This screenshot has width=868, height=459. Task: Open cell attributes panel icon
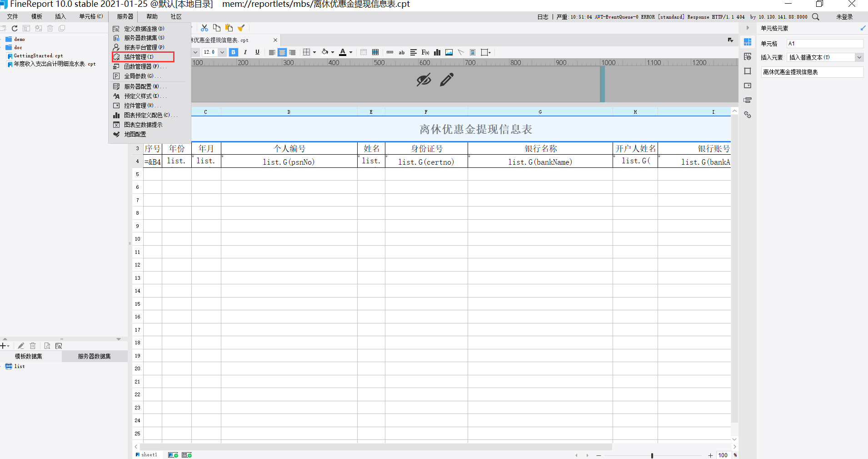[748, 56]
